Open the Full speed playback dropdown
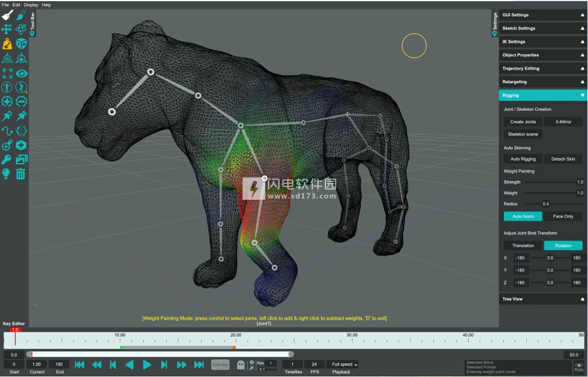Viewport: 588px width, 377px height. click(x=342, y=364)
